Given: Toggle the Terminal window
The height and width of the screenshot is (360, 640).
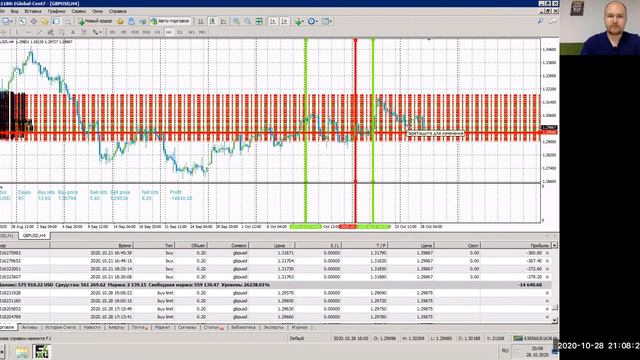Looking at the screenshot, I should coord(56,21).
